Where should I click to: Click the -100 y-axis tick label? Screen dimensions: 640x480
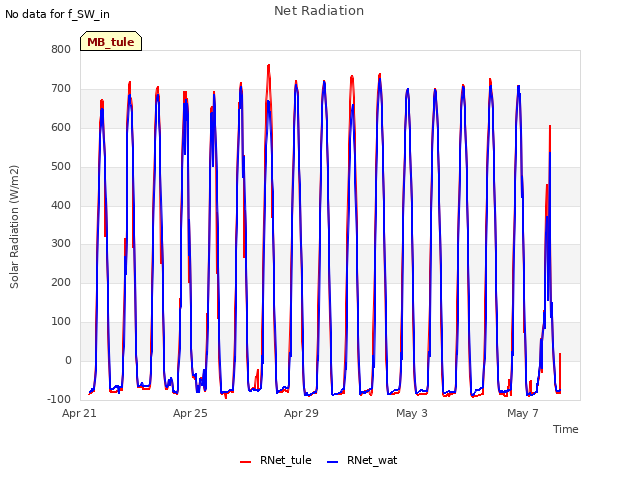[x=59, y=399]
